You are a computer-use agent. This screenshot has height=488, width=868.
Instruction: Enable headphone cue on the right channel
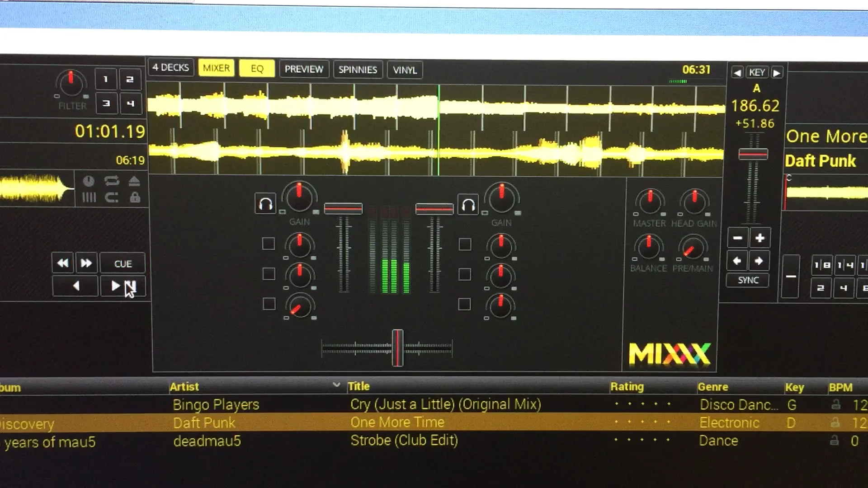(x=468, y=203)
